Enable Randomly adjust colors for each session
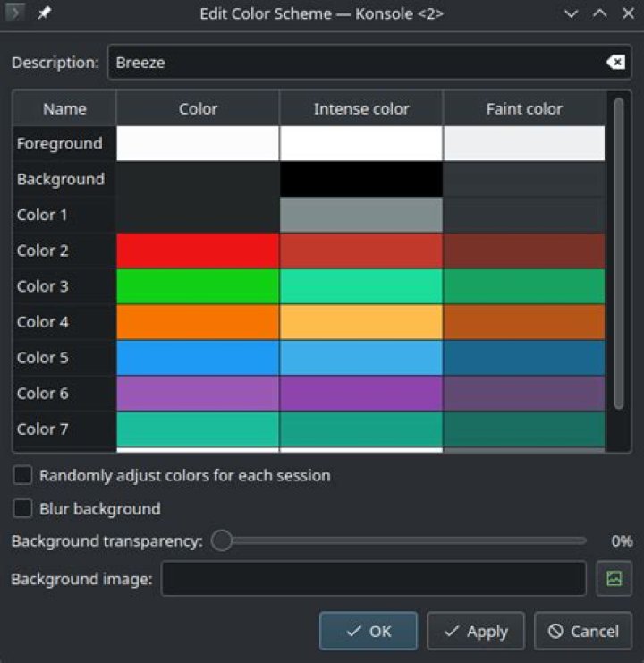 [23, 475]
